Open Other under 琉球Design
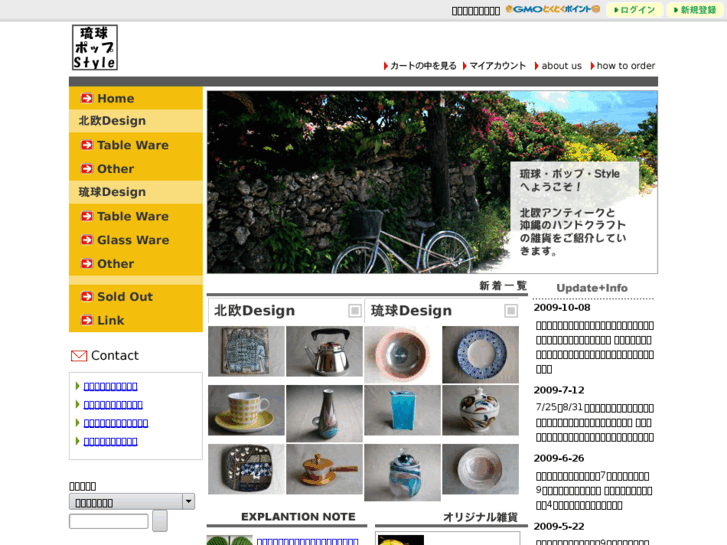This screenshot has height=545, width=727. [115, 263]
